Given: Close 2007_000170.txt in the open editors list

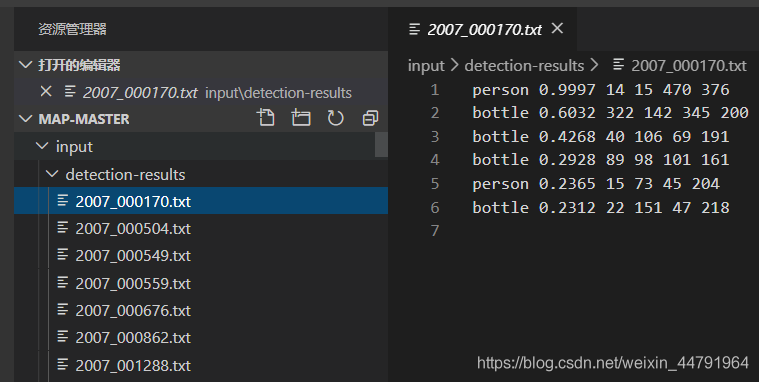Looking at the screenshot, I should pos(46,91).
